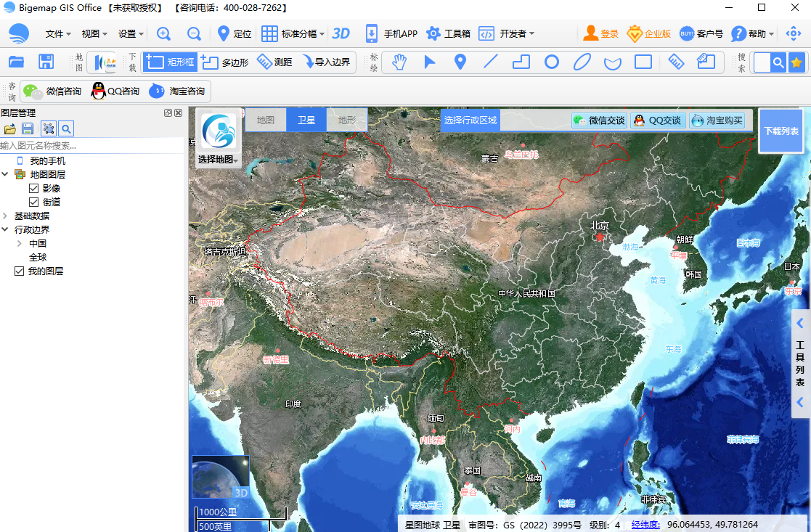Uncheck the 影像 layer checkbox
Viewport: 811px width, 532px height.
(33, 189)
